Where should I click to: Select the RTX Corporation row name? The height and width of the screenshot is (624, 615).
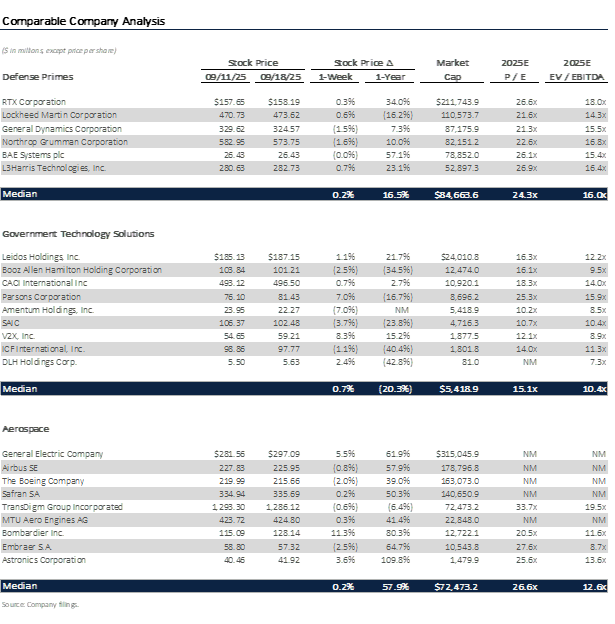click(34, 102)
